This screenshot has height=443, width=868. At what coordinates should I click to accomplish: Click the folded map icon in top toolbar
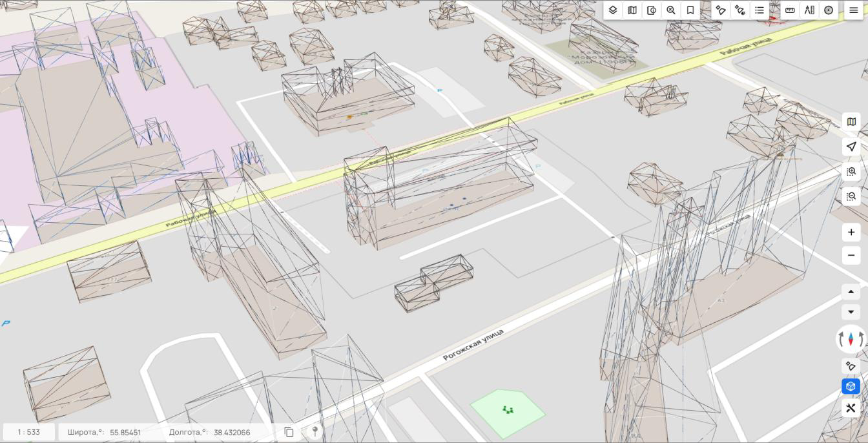pos(632,10)
